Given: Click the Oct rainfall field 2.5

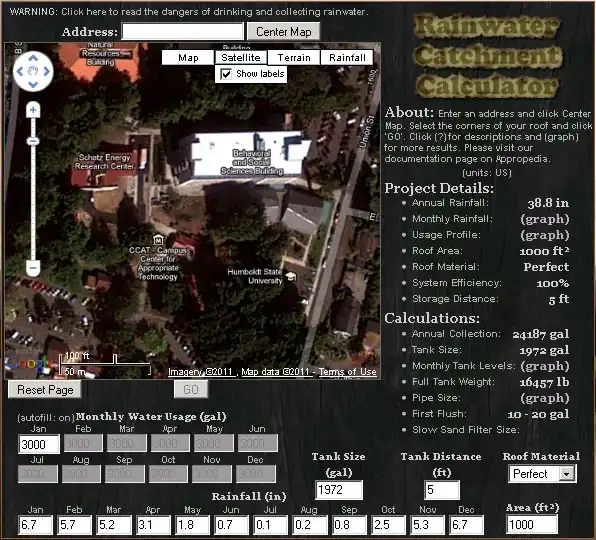Looking at the screenshot, I should coord(388,525).
